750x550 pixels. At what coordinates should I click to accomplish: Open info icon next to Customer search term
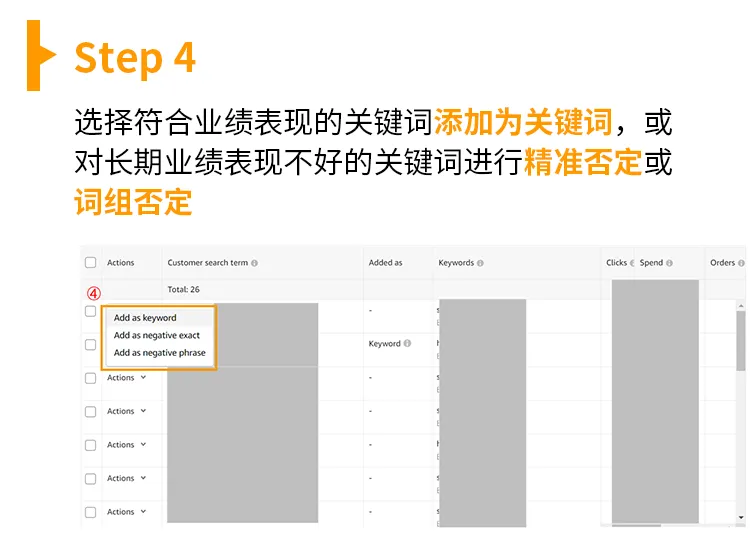coord(254,263)
